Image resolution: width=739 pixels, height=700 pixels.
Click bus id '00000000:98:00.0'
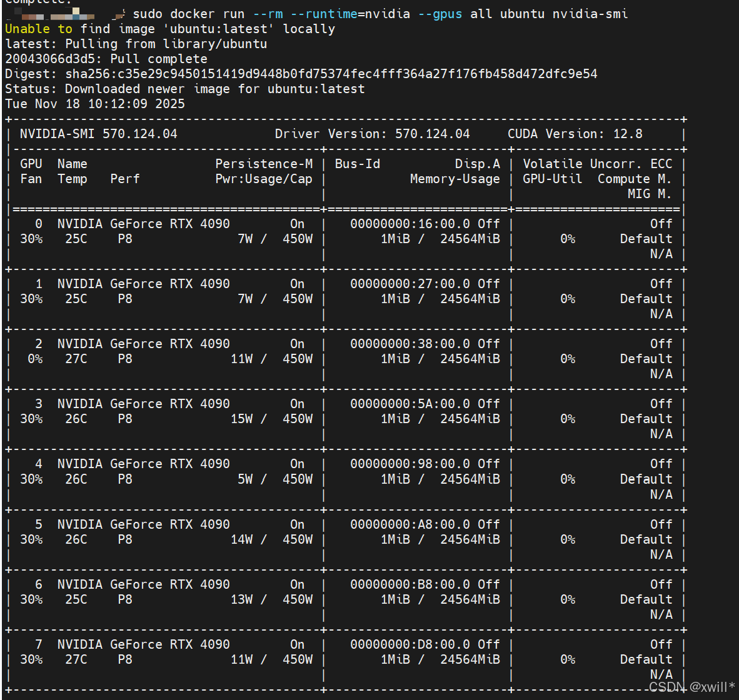tap(410, 464)
